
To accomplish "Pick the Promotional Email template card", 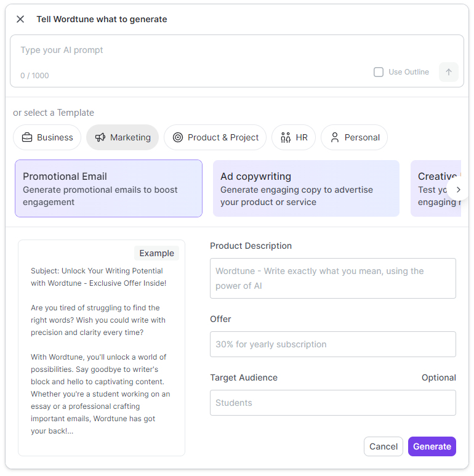I will click(108, 188).
